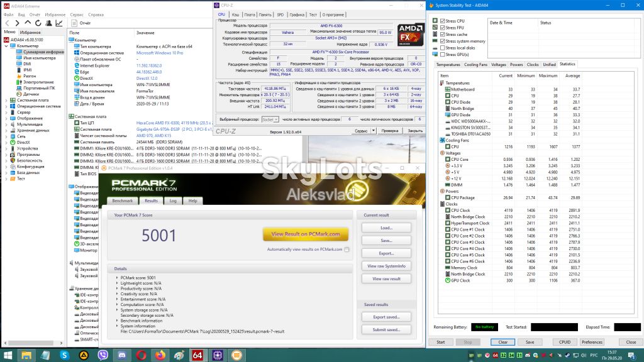Expand Мультимедиа tree node

coord(6,124)
